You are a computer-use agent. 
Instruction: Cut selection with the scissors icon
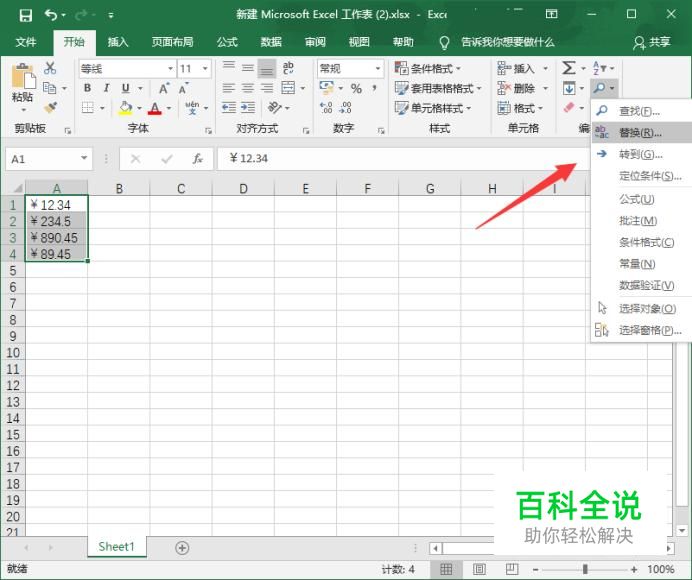[x=50, y=68]
